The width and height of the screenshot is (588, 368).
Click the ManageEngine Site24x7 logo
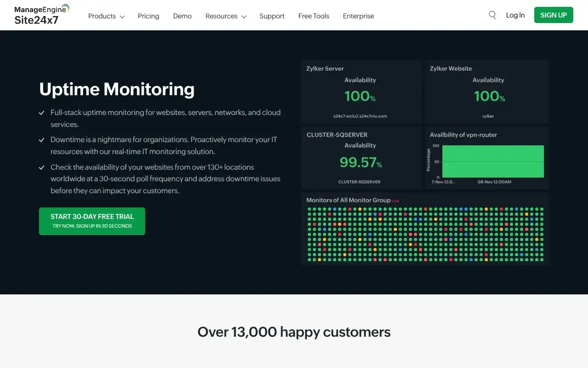pos(42,15)
